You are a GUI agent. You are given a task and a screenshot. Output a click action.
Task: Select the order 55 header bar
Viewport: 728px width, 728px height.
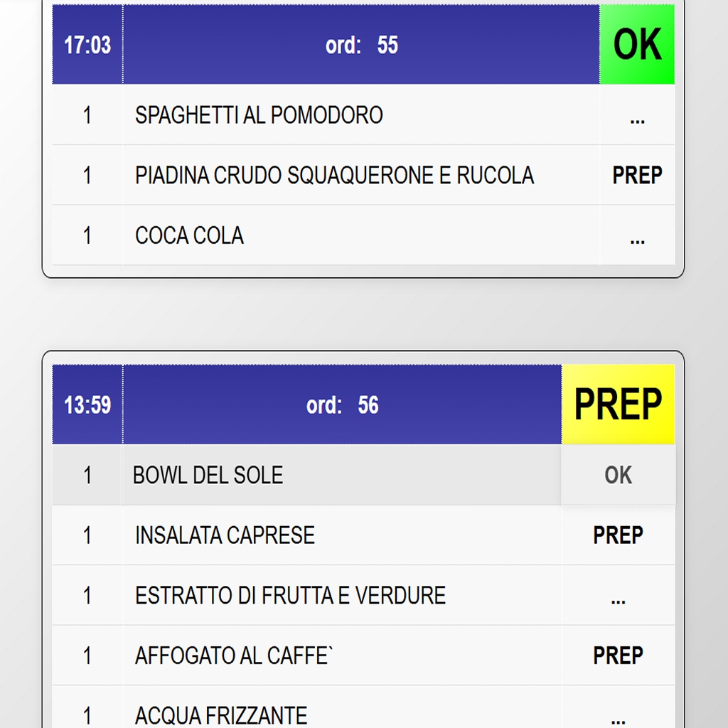pos(361,45)
